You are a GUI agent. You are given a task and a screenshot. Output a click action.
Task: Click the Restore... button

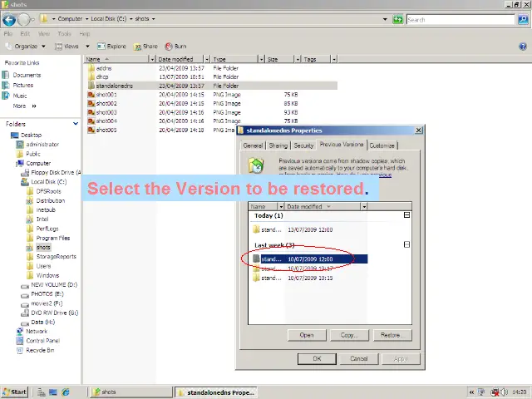coord(392,335)
